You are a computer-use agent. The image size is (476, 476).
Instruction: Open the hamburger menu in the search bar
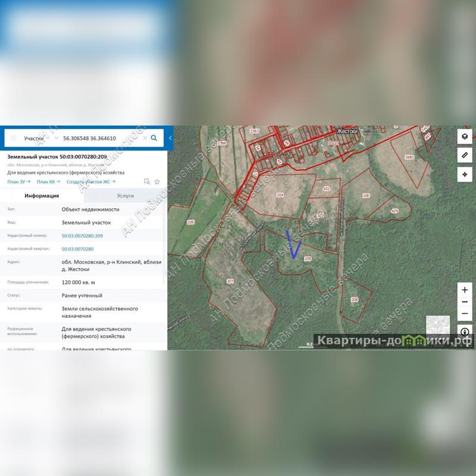coord(13,138)
